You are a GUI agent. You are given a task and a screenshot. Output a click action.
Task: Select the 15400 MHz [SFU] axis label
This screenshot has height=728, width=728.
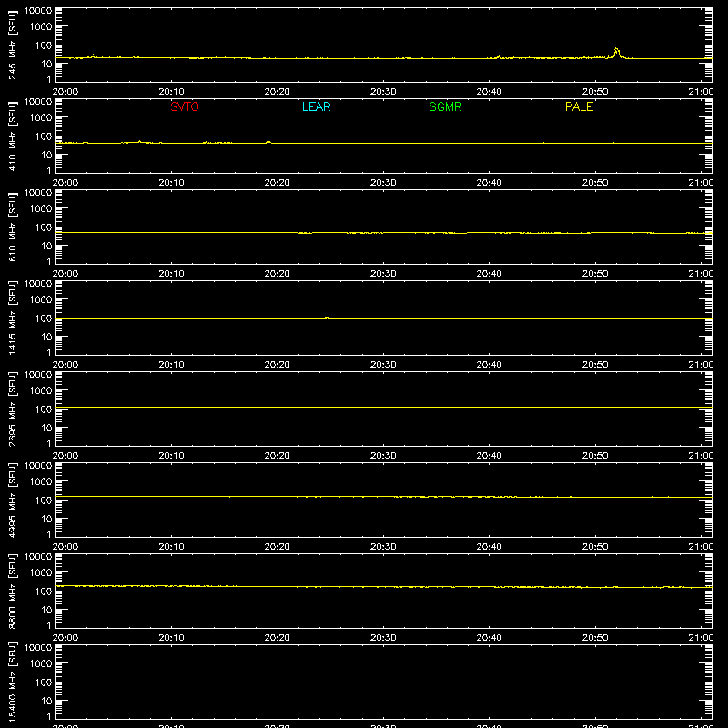(x=12, y=682)
